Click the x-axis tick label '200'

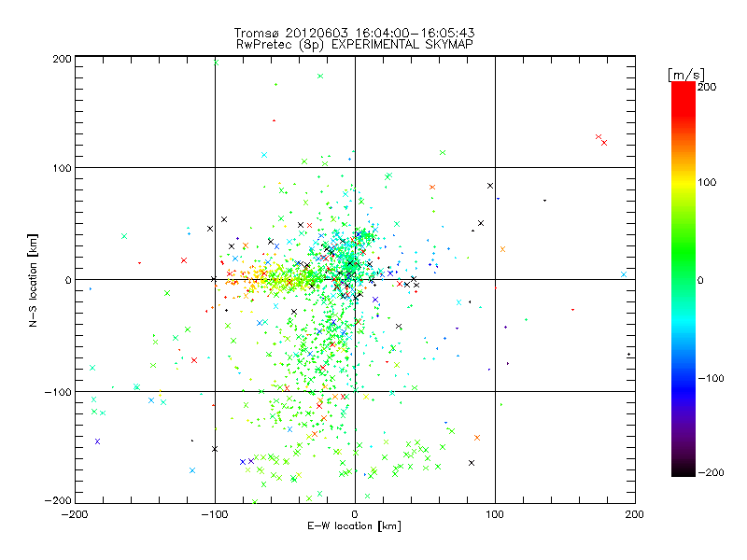(635, 515)
